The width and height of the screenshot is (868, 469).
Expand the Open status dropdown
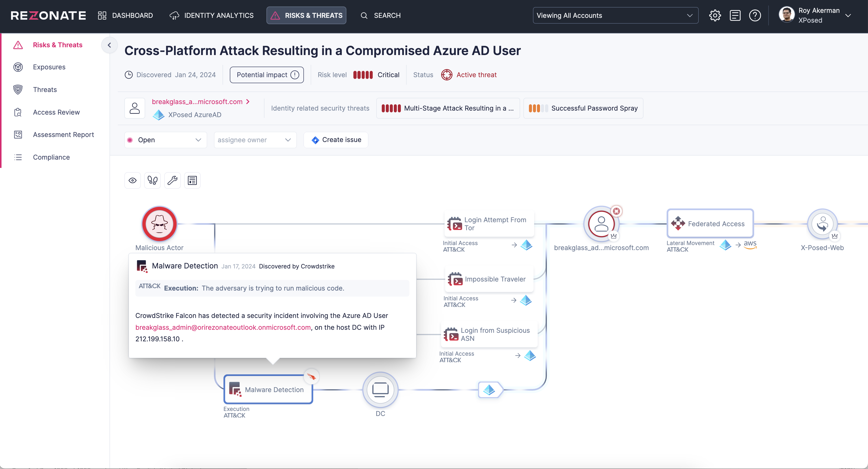(x=166, y=140)
